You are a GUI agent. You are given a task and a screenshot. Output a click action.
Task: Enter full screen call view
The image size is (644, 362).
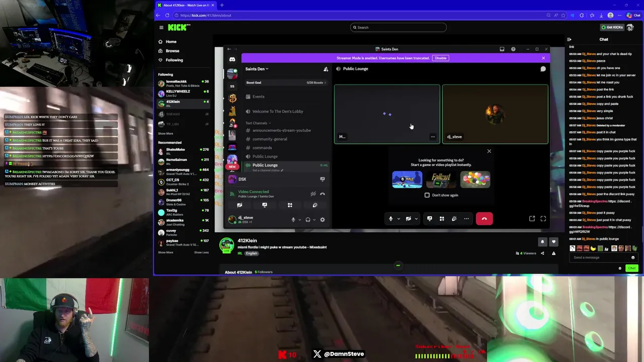[x=543, y=219]
